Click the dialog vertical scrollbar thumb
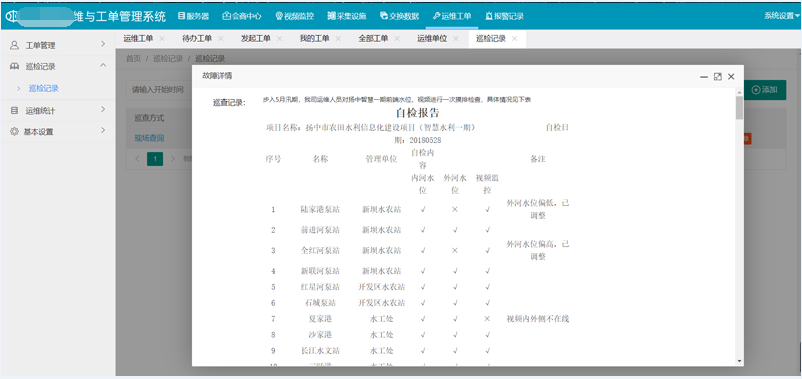802x379 pixels. pos(739,107)
